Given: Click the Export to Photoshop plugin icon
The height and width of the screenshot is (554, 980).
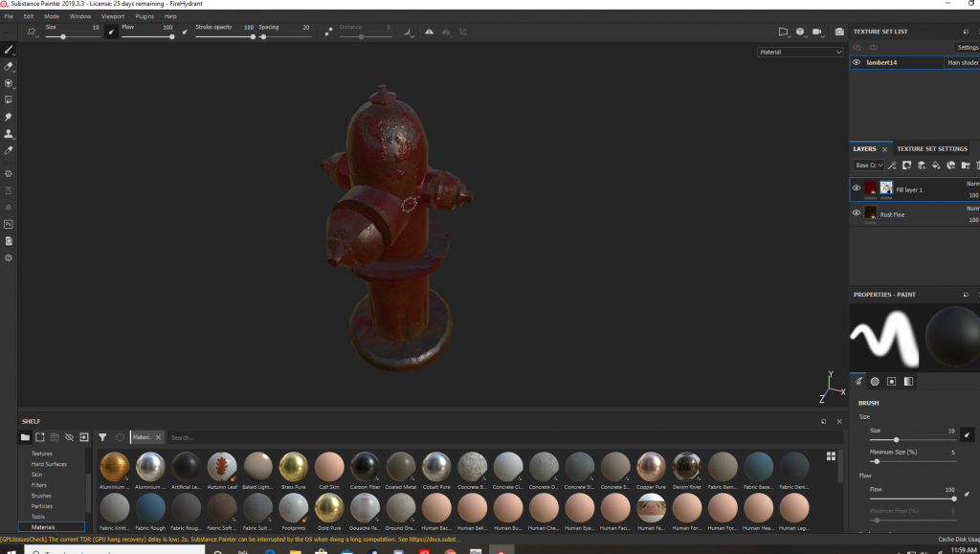Looking at the screenshot, I should click(9, 224).
